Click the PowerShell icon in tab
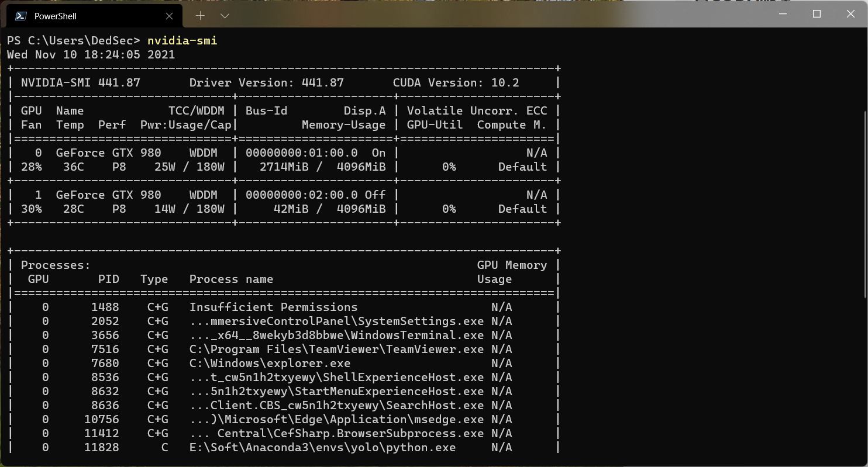The image size is (868, 467). pos(20,16)
